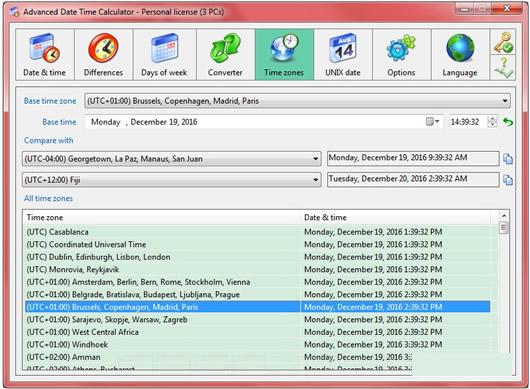This screenshot has height=389, width=530.
Task: Click the 9:39:32 AM result field
Action: (x=413, y=158)
